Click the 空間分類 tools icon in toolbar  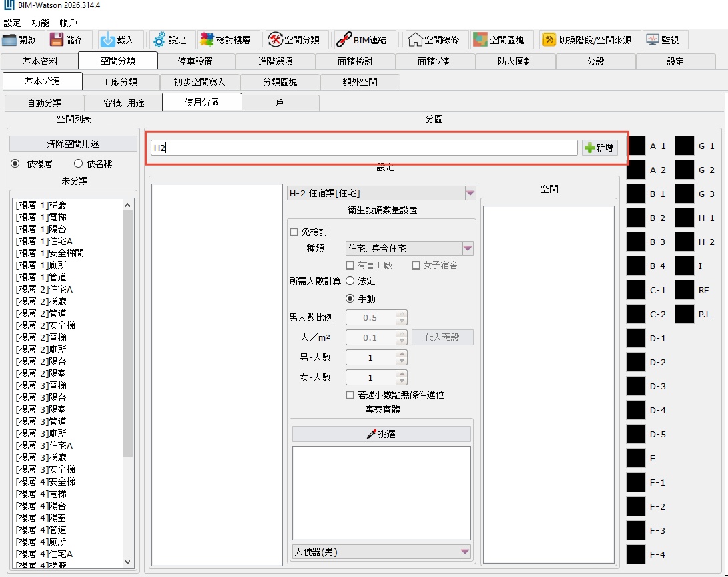click(x=275, y=40)
